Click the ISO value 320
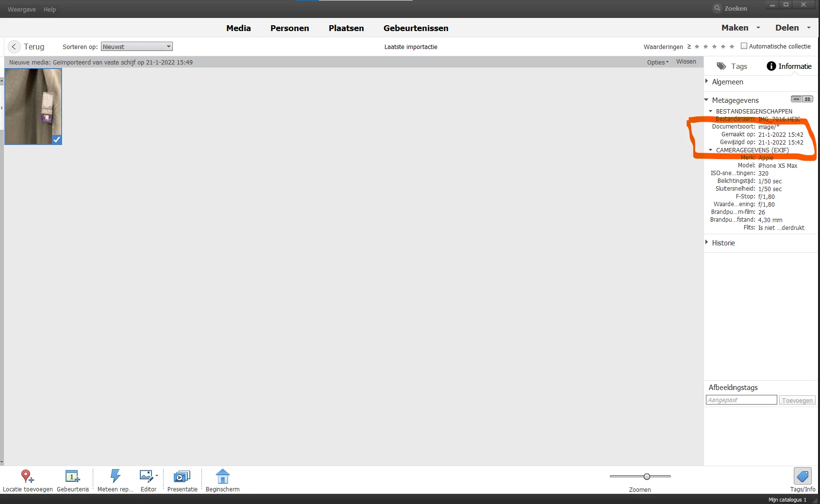 pos(763,173)
